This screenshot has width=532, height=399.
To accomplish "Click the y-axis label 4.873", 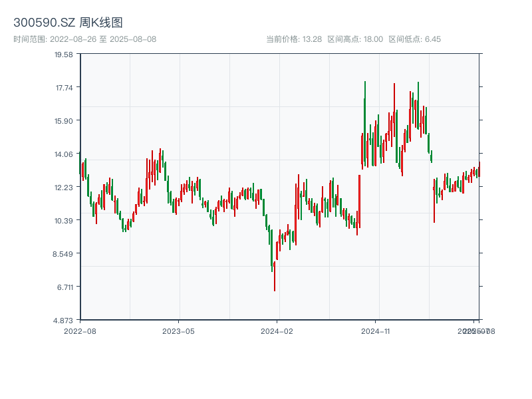I will [63, 321].
